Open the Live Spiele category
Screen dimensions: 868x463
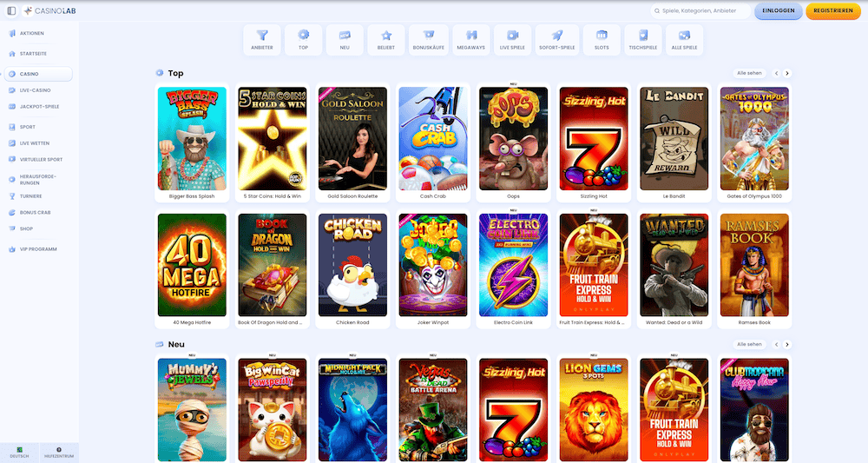click(512, 40)
